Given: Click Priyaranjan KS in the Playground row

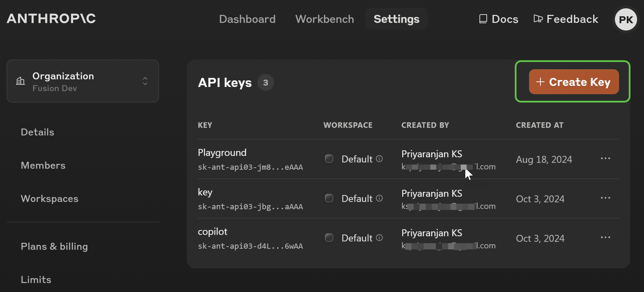Looking at the screenshot, I should [432, 154].
